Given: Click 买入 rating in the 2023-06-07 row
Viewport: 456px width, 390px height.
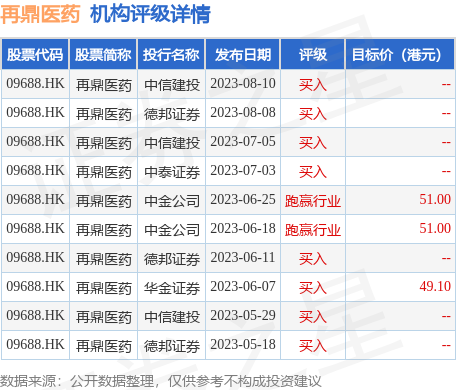Looking at the screenshot, I should coord(313,288).
